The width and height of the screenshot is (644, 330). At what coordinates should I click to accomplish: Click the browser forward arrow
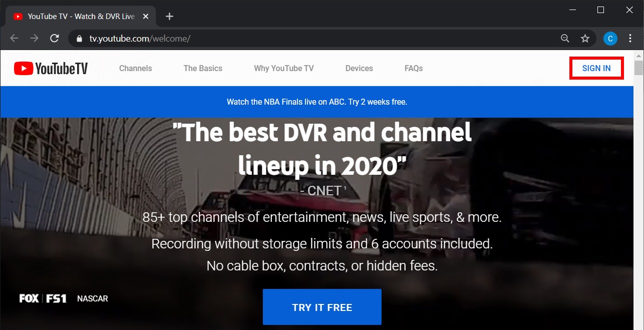(x=34, y=39)
